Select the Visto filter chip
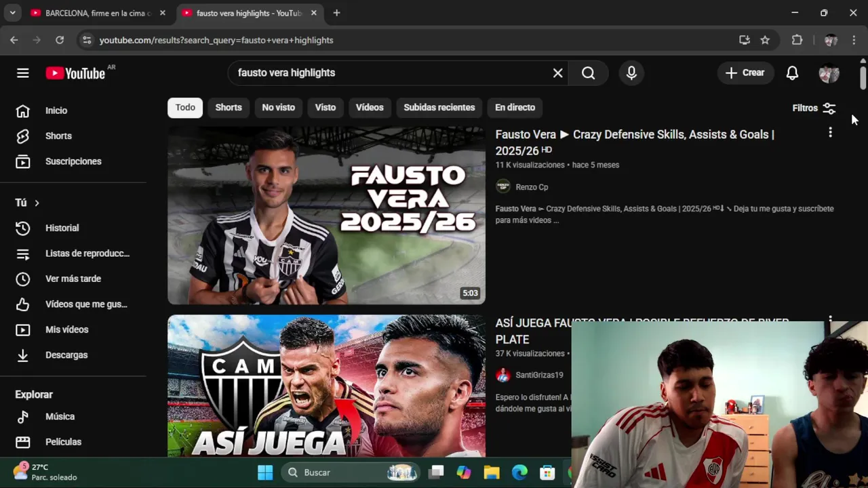The image size is (868, 488). point(325,108)
